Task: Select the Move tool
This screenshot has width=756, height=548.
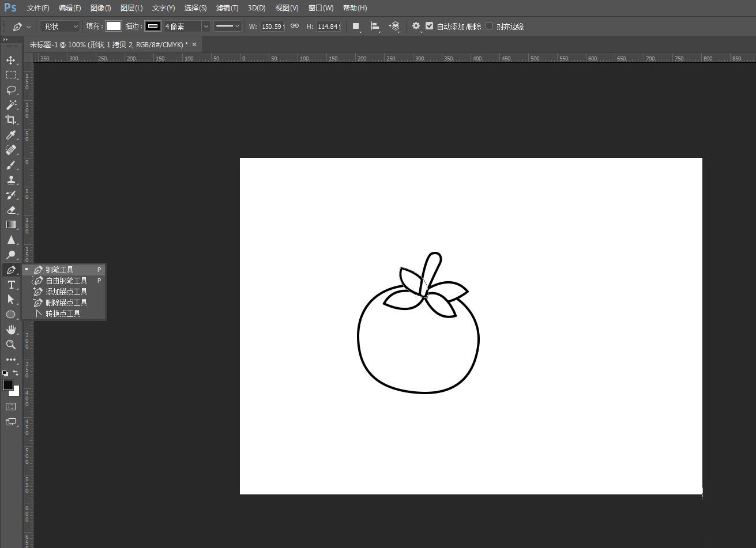Action: tap(10, 60)
